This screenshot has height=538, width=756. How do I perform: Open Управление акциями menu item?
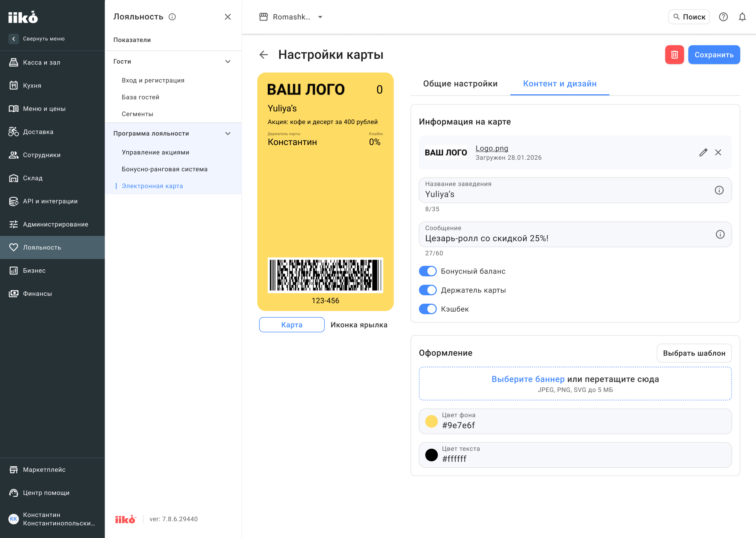pyautogui.click(x=155, y=152)
